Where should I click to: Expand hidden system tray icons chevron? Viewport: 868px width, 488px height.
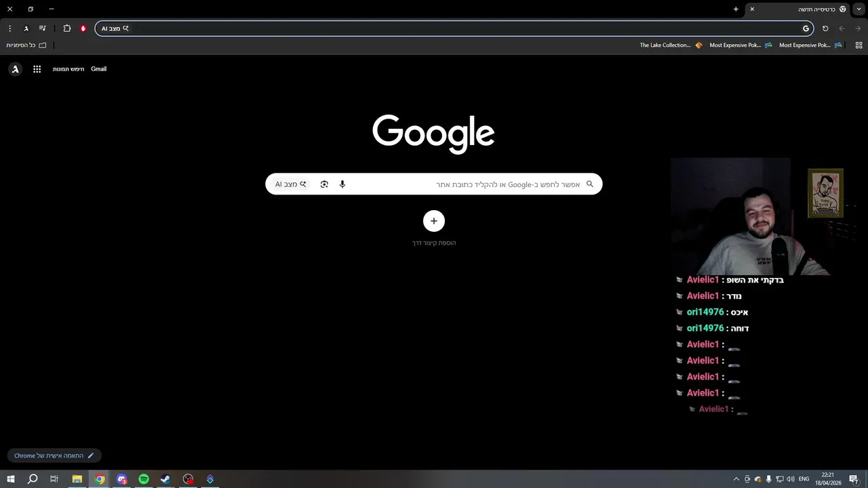[736, 479]
